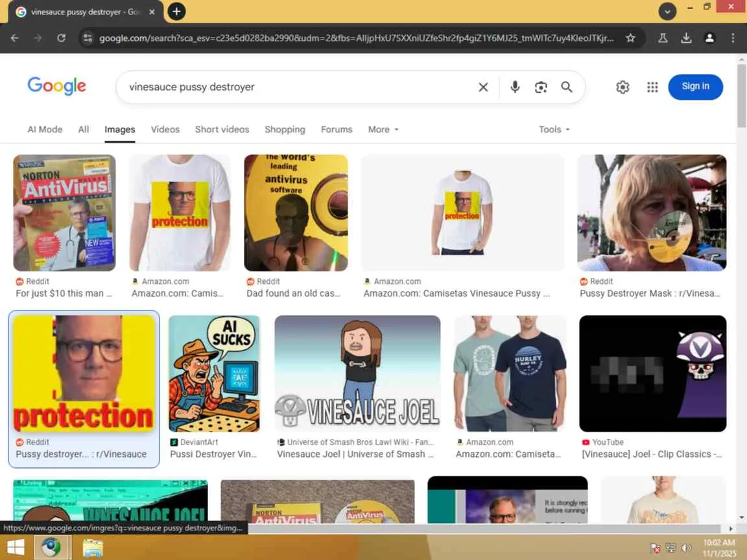The width and height of the screenshot is (747, 560).
Task: Click the browser address bar URL
Action: pos(357,38)
